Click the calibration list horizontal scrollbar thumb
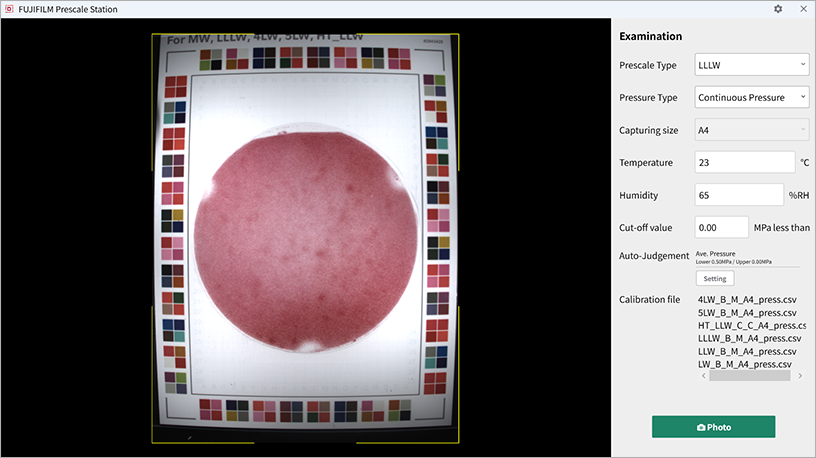Viewport: 816px width, 458px height. click(749, 376)
